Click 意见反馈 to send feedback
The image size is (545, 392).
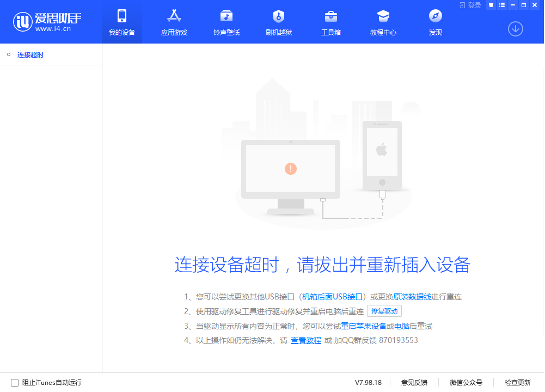click(415, 383)
